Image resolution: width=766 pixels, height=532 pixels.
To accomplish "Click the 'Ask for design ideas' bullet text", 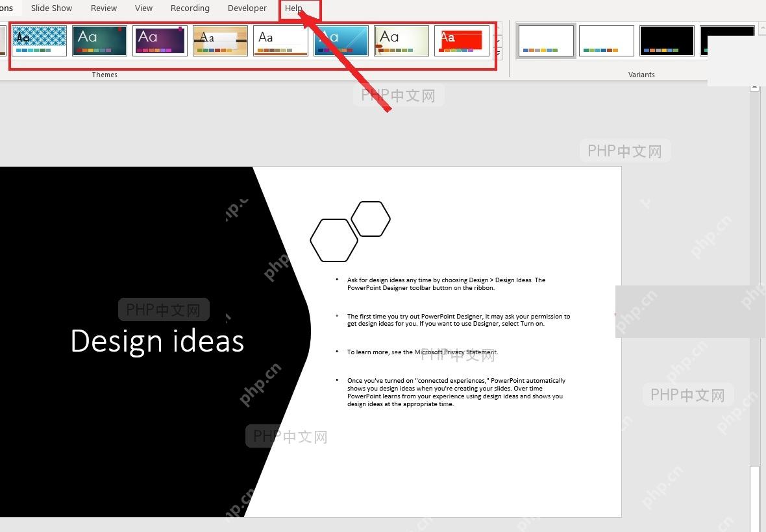I will 446,284.
